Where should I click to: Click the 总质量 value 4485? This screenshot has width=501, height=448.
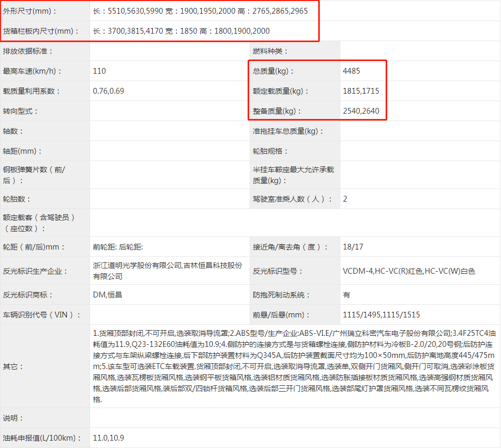351,71
